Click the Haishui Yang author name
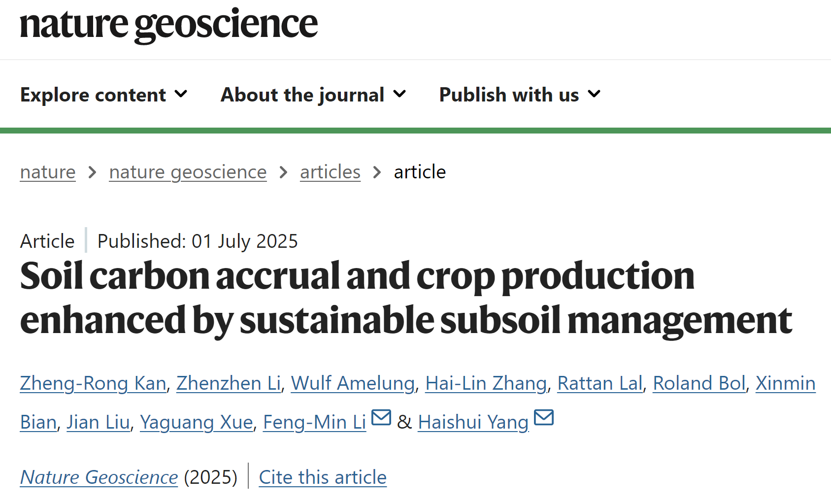831x504 pixels. [x=473, y=422]
